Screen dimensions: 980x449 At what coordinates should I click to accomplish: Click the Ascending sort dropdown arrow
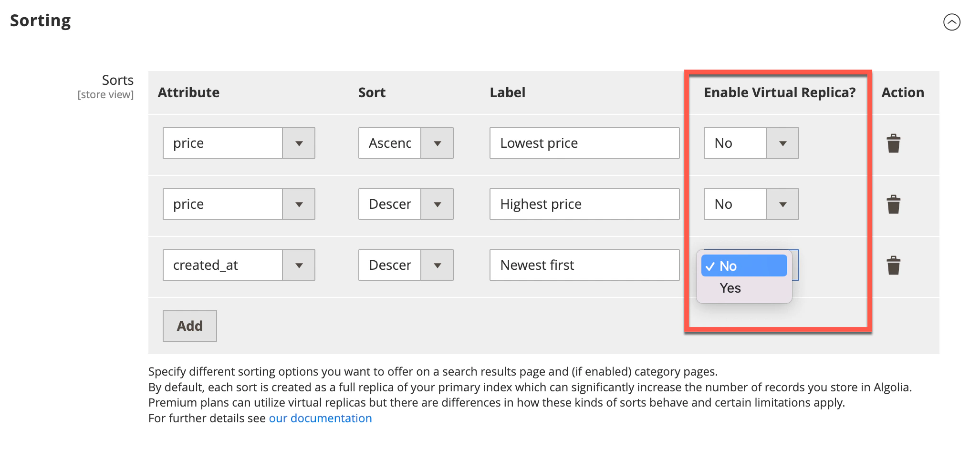click(x=437, y=143)
